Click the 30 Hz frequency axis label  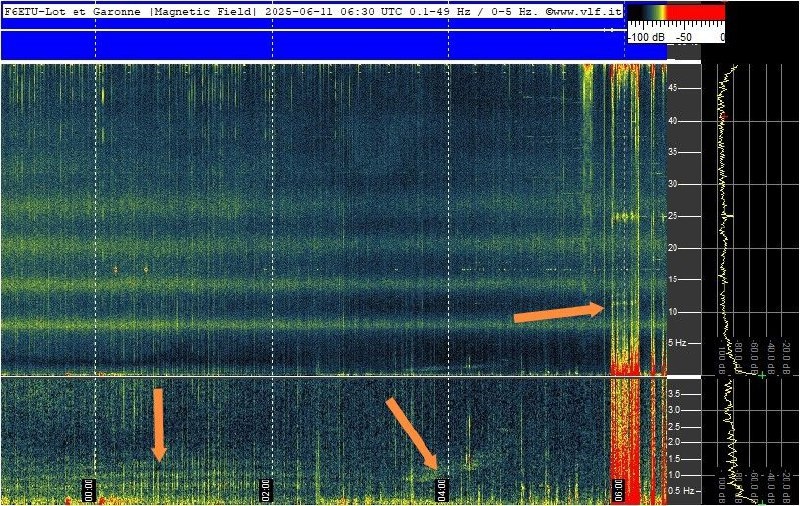[x=672, y=184]
